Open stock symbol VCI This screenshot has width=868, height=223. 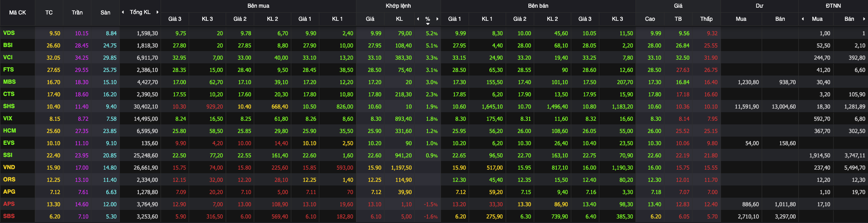point(8,57)
